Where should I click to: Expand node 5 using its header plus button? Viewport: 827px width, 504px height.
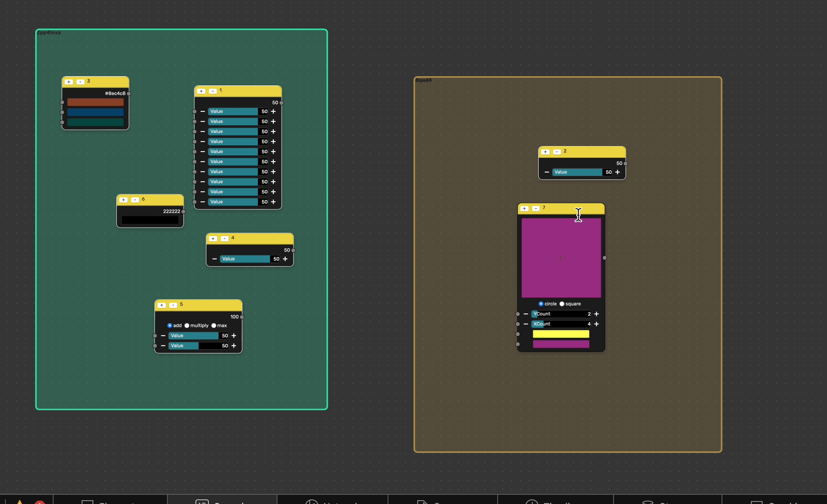[161, 305]
